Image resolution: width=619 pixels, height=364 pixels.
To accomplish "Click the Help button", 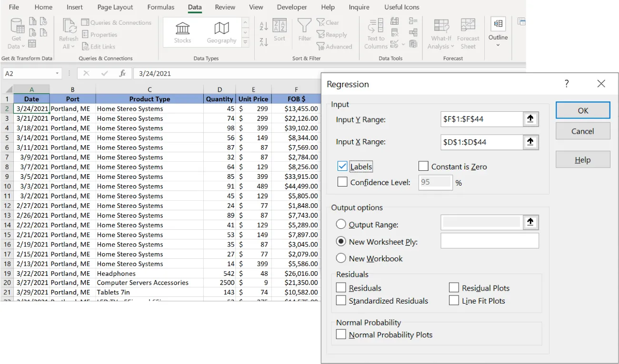I will tap(582, 159).
